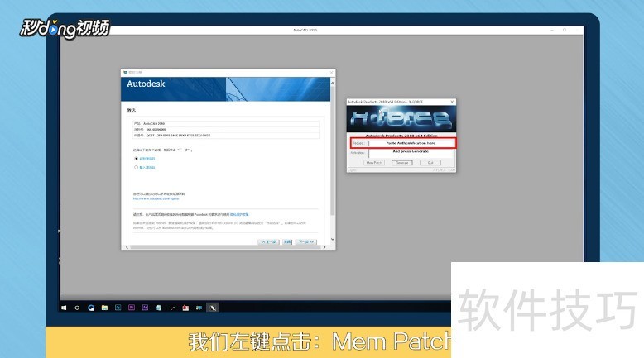Close the X-Force keygen window
Screen dimensions: 644x358
(452, 102)
